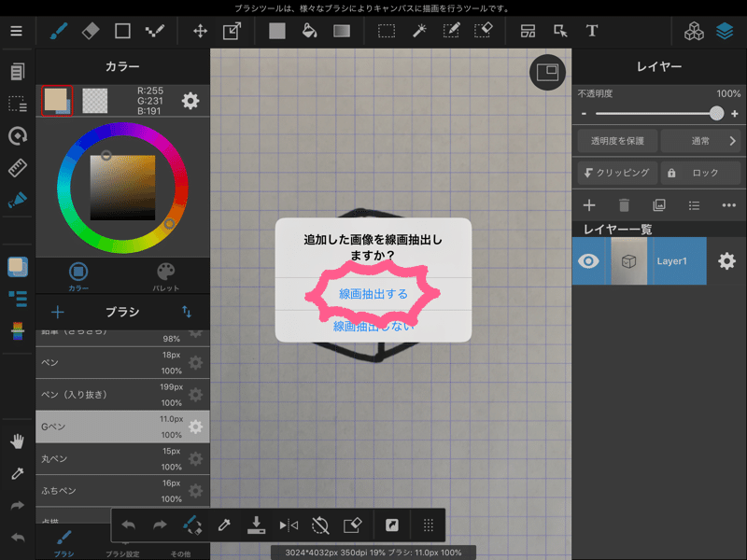Select the 丸ペン brush row
Viewport: 747px width, 560px height.
(122, 458)
